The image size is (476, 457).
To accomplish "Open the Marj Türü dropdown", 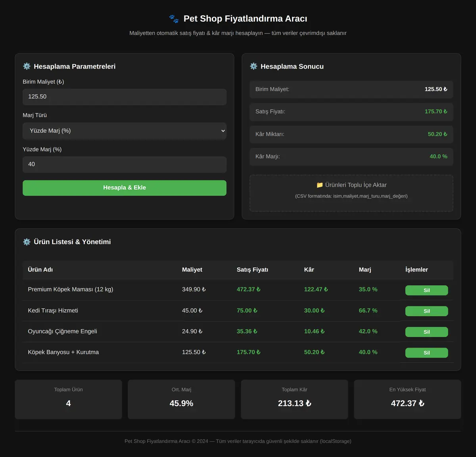I will [x=125, y=131].
